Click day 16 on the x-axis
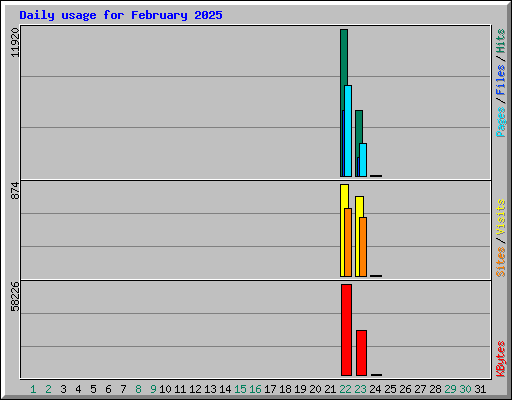Screen dimensions: 512x400 (x=255, y=389)
